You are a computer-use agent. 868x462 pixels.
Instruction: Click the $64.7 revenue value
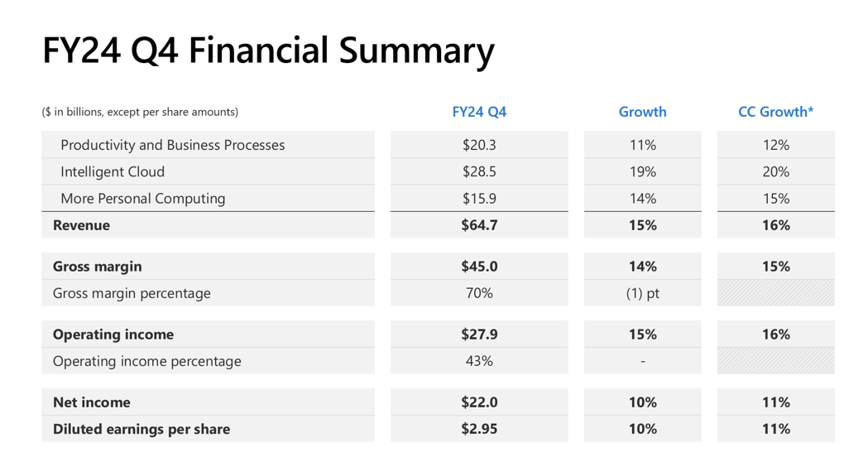479,225
